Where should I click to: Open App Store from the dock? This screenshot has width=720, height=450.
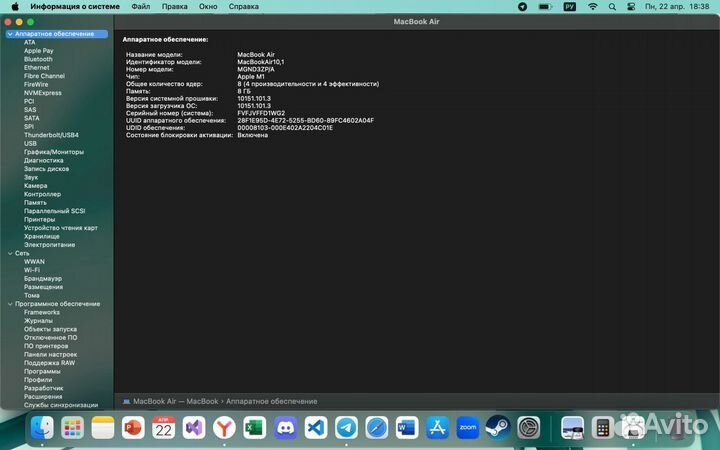coord(437,428)
